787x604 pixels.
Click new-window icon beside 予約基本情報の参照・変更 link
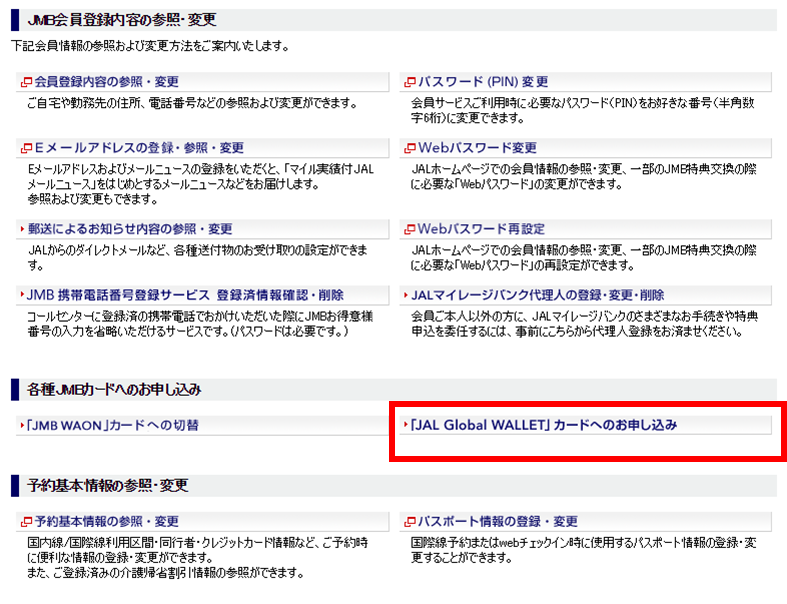tap(26, 522)
